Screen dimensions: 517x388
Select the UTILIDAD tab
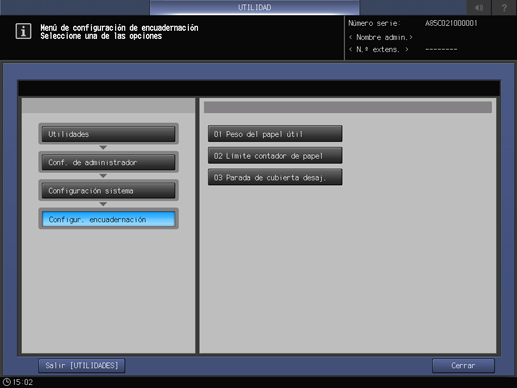click(x=254, y=7)
